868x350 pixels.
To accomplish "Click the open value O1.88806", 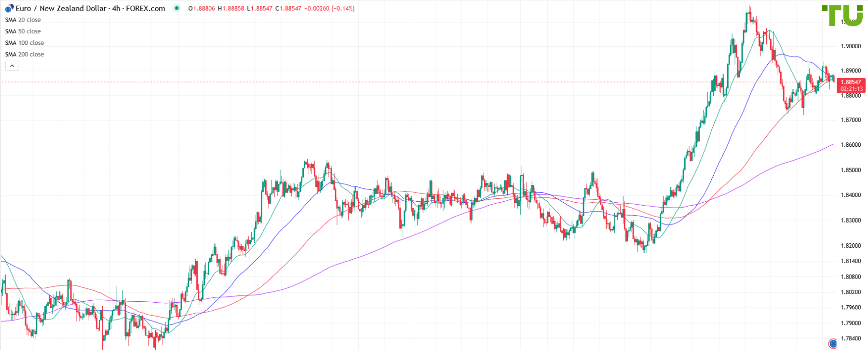I will click(x=202, y=9).
